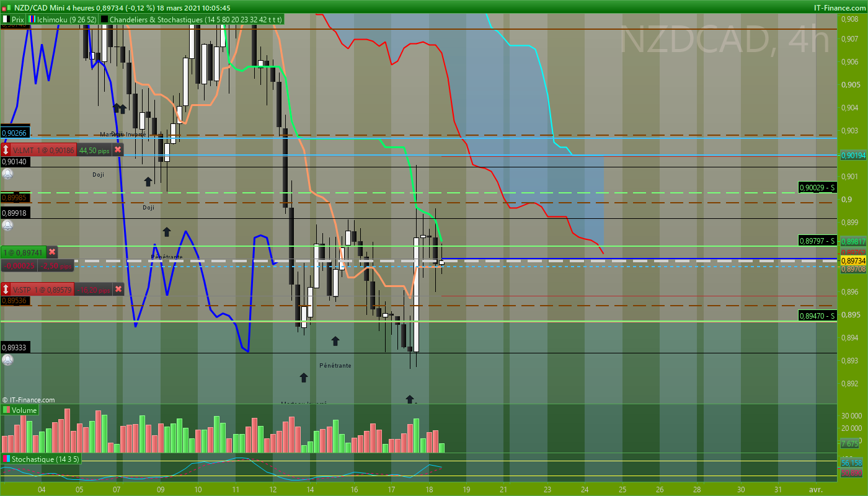Click the IT-Finance.com link at top right
868x496 pixels.
(x=839, y=8)
